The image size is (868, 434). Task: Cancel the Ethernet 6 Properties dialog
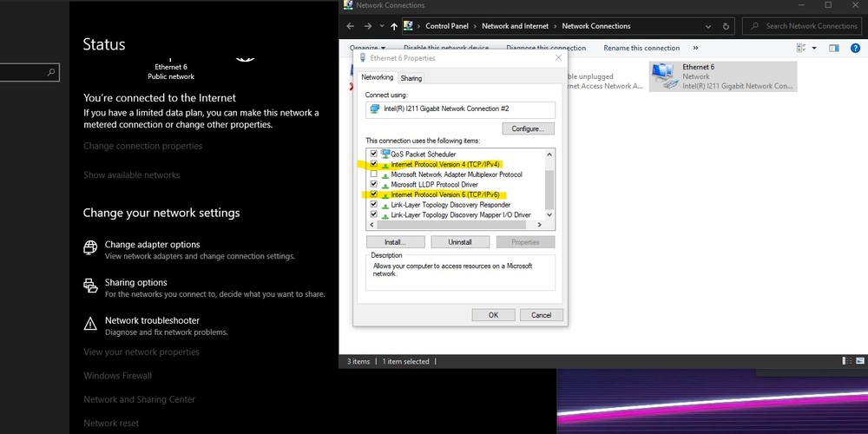tap(542, 315)
